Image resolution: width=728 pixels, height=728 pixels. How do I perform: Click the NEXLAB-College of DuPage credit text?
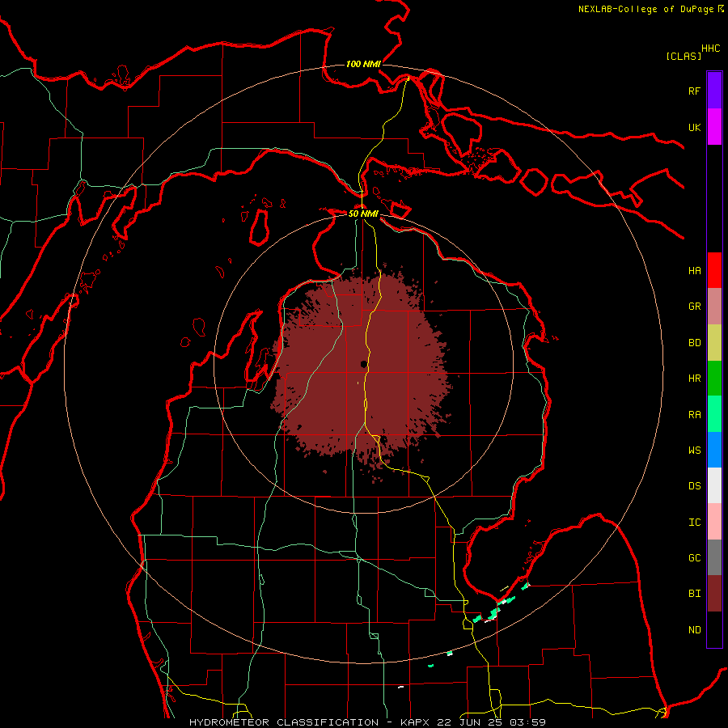pos(645,9)
